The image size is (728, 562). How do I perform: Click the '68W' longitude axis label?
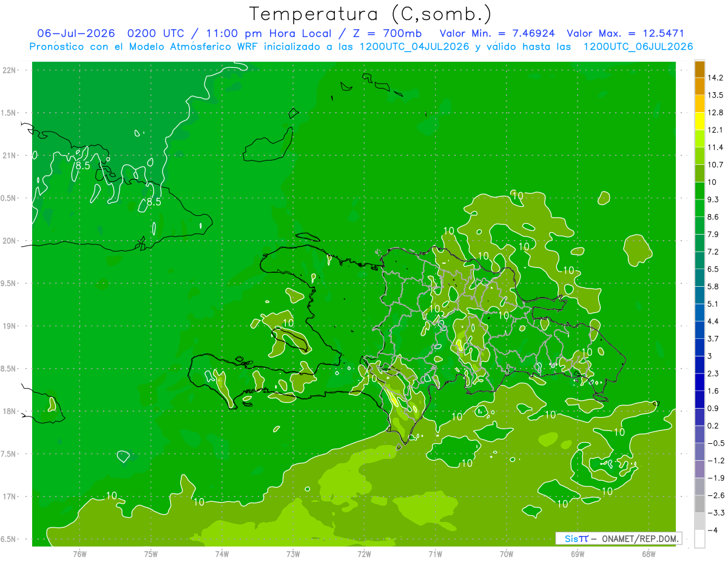649,554
